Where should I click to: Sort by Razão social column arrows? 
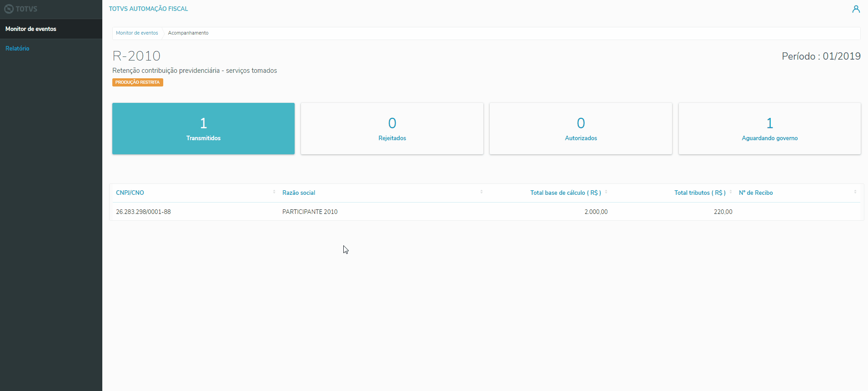pos(482,192)
